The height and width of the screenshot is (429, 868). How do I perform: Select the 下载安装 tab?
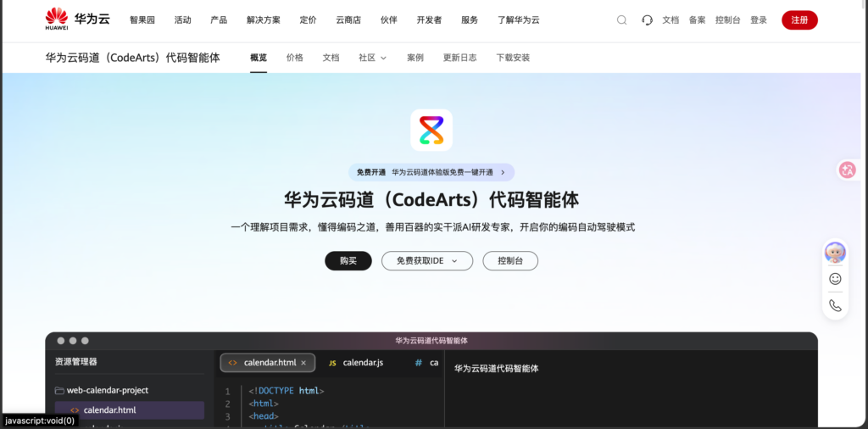pos(513,58)
